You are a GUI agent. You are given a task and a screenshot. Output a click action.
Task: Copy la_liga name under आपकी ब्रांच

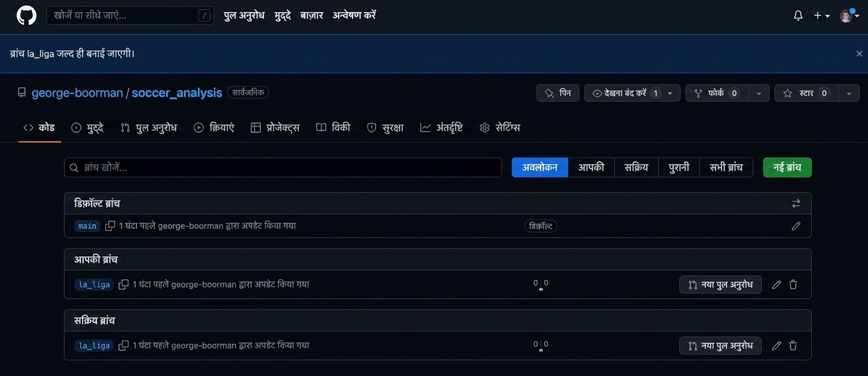point(124,285)
